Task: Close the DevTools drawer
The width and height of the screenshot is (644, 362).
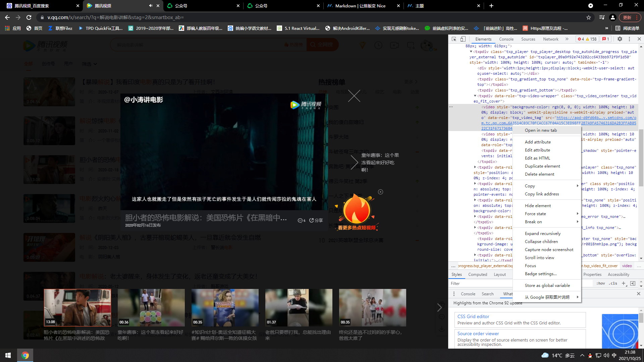Action: (x=639, y=294)
